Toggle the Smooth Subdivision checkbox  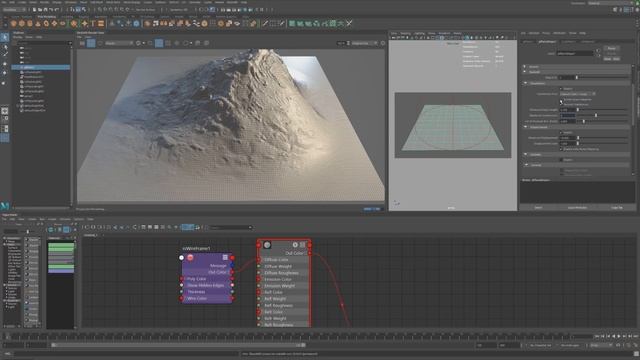(x=561, y=104)
